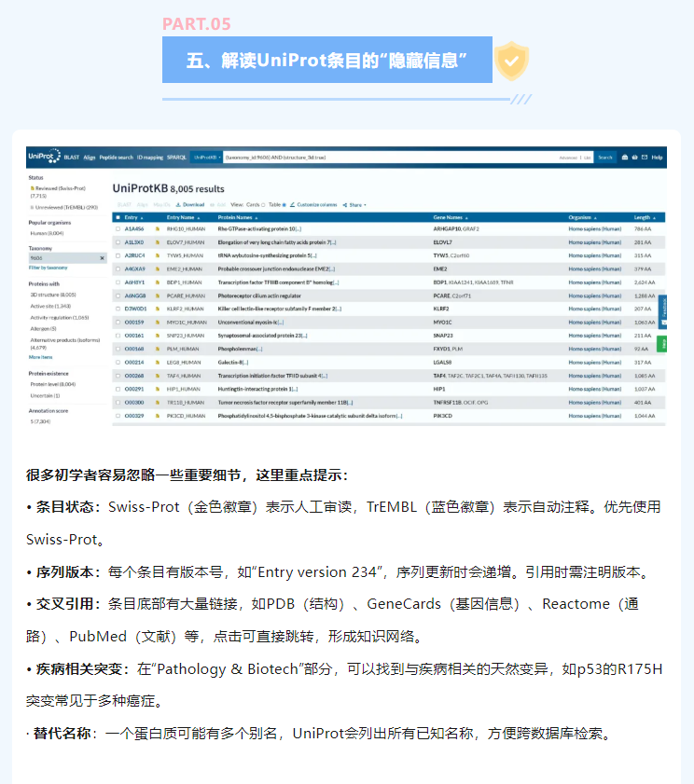
Task: Click the Reviewed Swiss-Prot gold badge icon
Action: [33, 188]
